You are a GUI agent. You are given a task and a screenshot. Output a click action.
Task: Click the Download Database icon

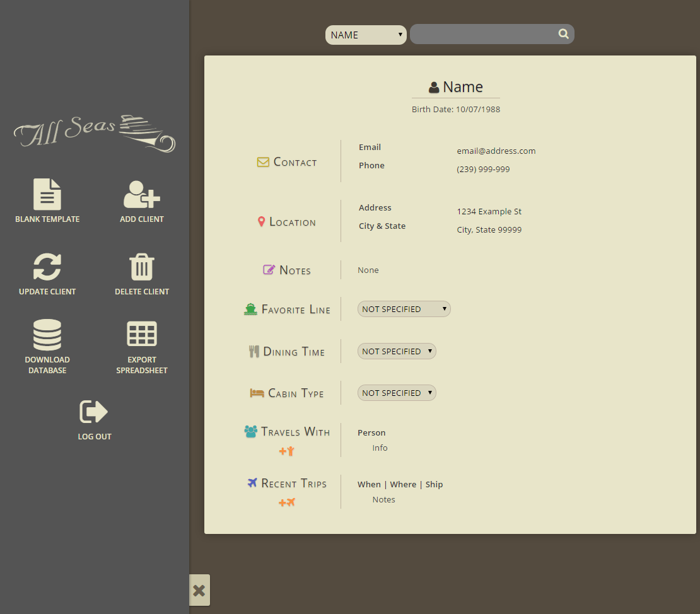point(47,335)
